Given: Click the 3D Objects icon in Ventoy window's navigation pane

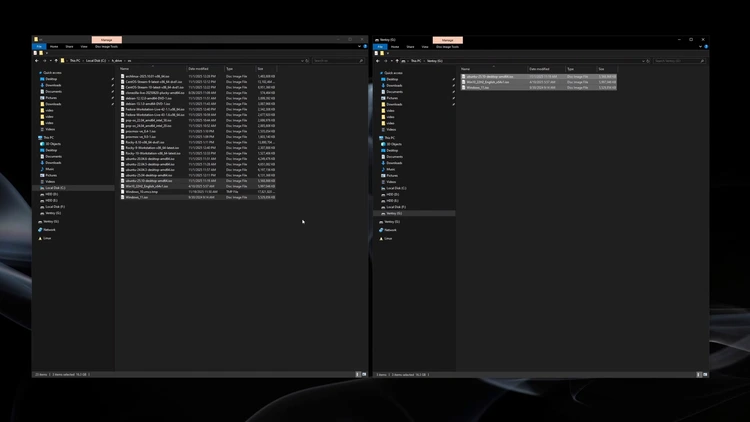Looking at the screenshot, I should point(383,144).
